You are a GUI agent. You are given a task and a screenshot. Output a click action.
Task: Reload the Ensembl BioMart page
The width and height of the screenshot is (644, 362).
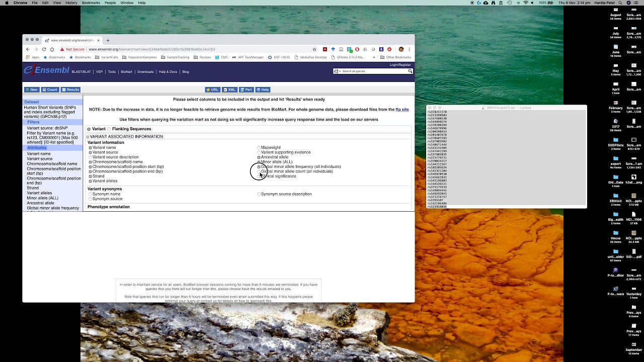coord(44,49)
